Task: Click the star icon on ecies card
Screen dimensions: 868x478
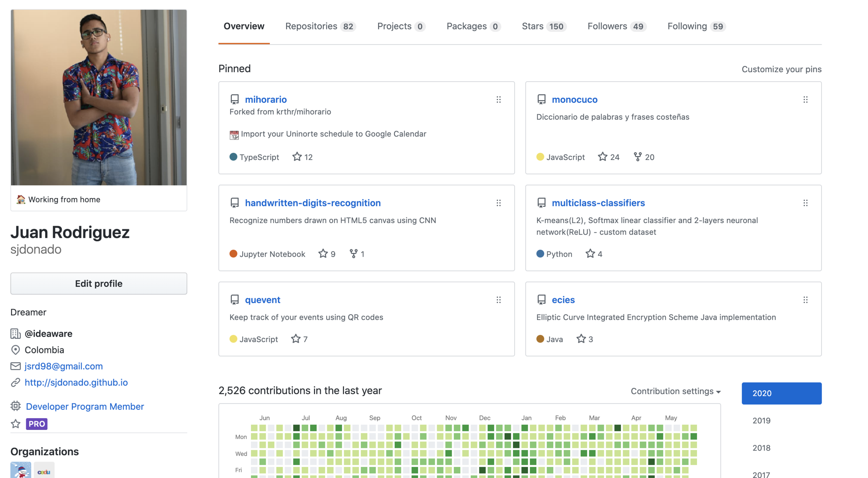Action: click(x=581, y=339)
